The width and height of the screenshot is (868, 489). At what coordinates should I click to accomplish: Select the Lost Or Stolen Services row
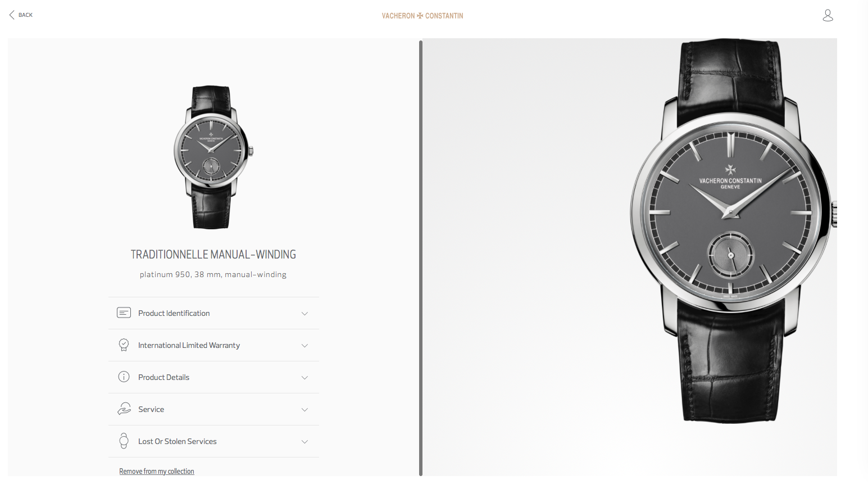click(213, 441)
